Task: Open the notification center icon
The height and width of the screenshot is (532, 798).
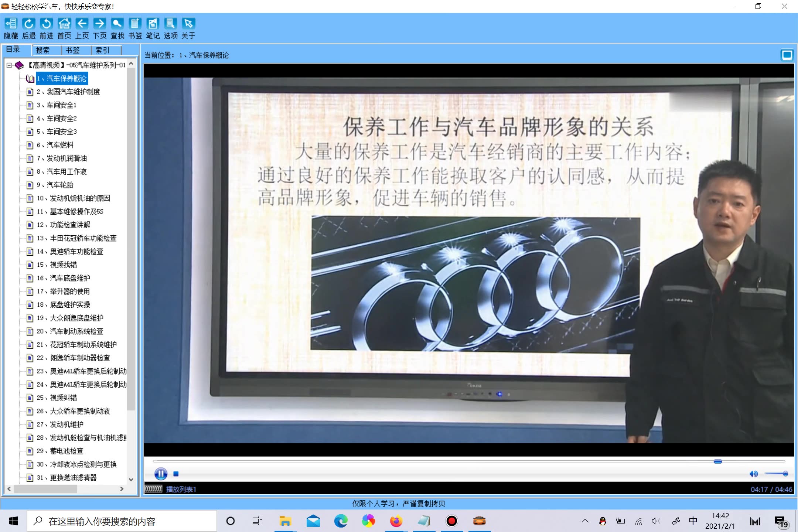Action: [781, 522]
